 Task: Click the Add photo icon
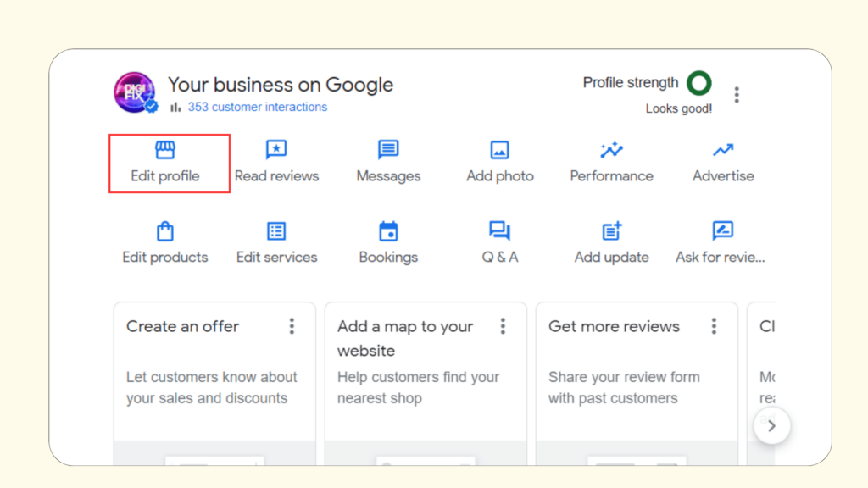point(499,150)
